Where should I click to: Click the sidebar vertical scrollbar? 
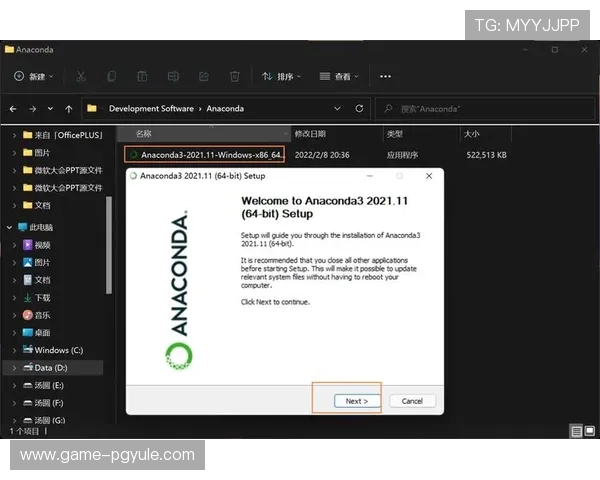[109, 245]
